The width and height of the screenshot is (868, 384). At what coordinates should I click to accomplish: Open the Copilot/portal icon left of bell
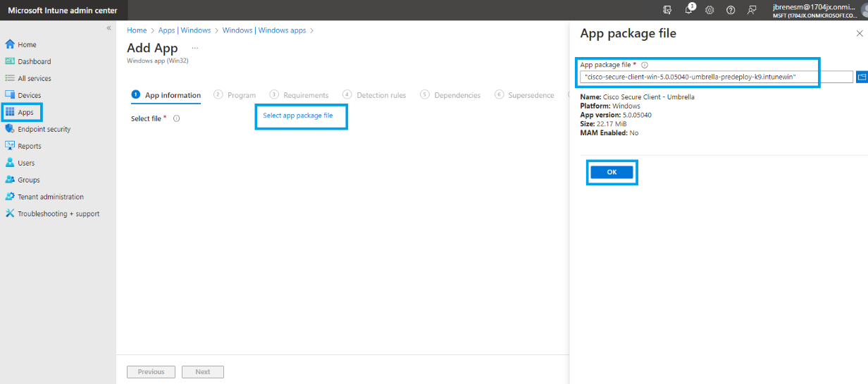(x=667, y=10)
